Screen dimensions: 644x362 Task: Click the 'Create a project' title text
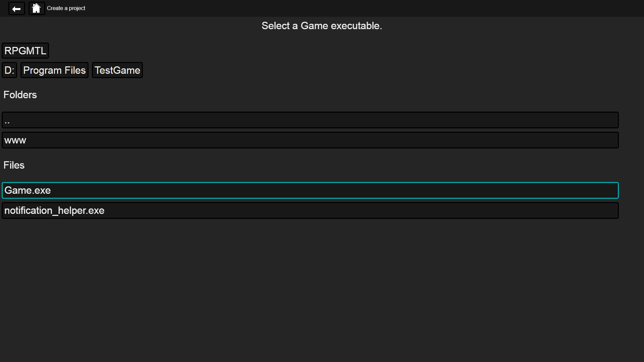(x=66, y=8)
